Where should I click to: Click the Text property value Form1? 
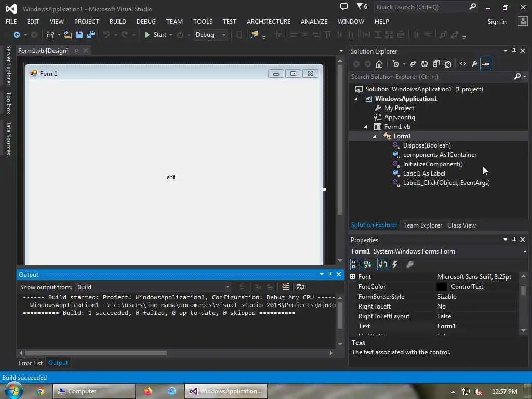(x=446, y=326)
